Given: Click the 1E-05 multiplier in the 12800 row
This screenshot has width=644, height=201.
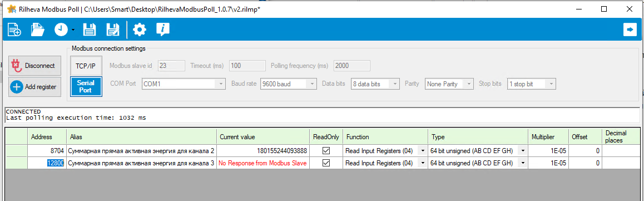Looking at the screenshot, I should pyautogui.click(x=548, y=163).
